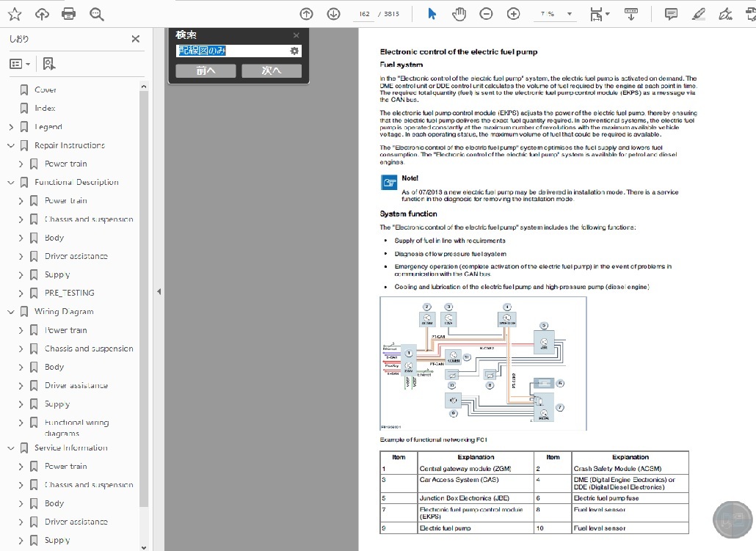The image size is (756, 551).
Task: Click the Note info icon in document
Action: click(389, 182)
